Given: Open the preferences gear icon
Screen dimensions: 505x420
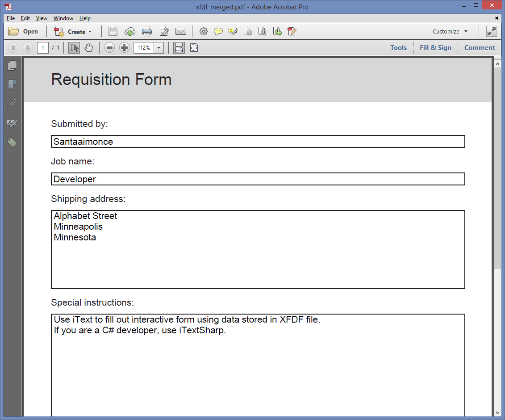Looking at the screenshot, I should click(204, 32).
